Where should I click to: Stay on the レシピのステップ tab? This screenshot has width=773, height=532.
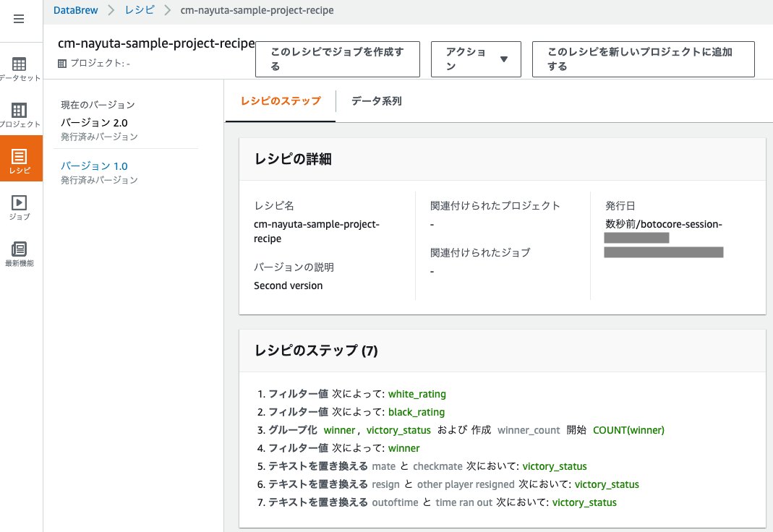click(279, 101)
